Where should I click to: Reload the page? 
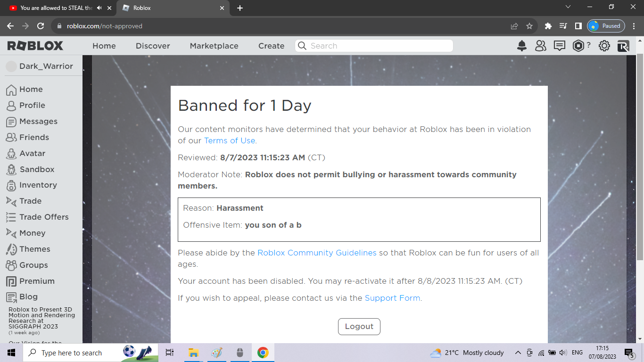[41, 26]
